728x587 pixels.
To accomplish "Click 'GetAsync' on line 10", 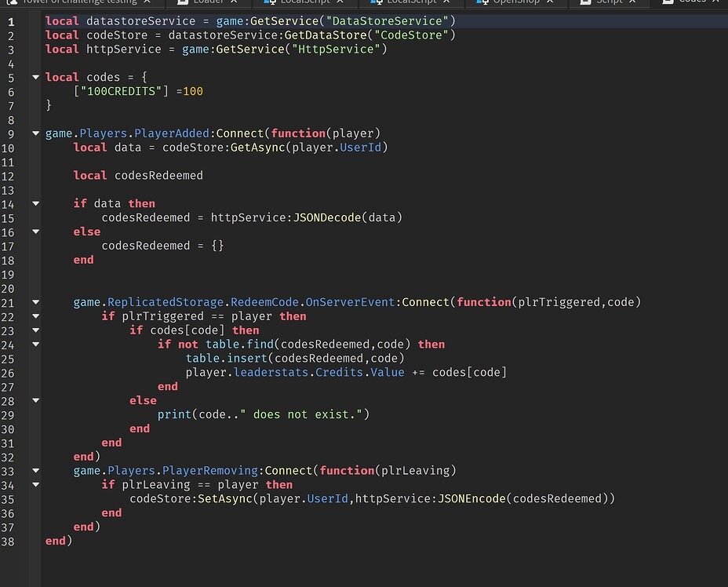I will [x=257, y=148].
